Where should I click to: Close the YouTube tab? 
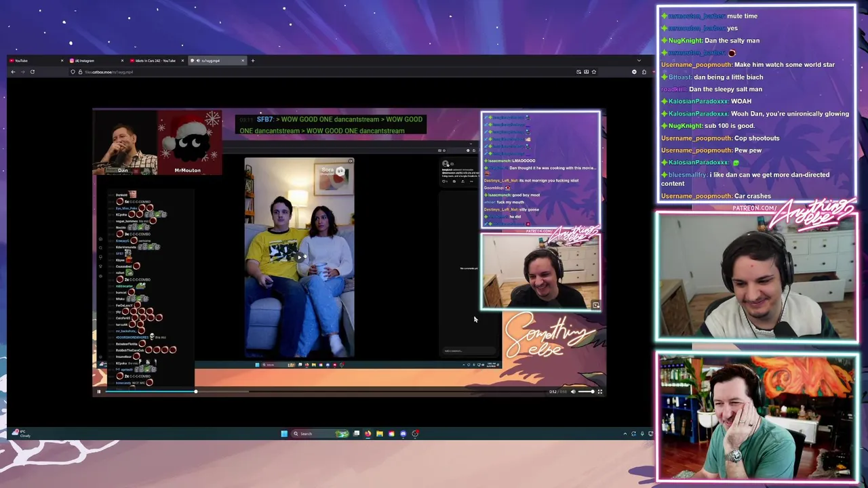point(62,60)
